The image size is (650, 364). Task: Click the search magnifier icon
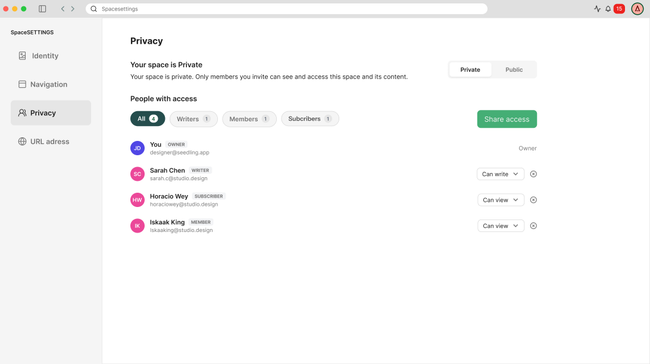[94, 9]
